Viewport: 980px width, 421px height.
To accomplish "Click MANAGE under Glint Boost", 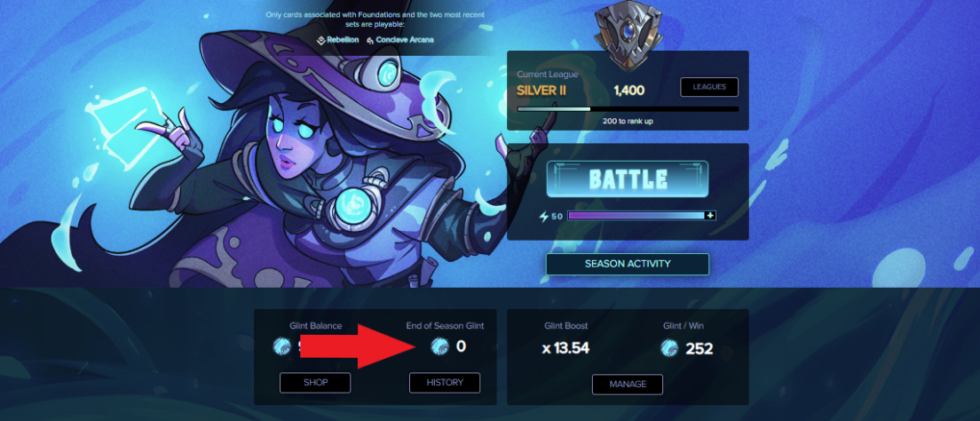I will (628, 384).
